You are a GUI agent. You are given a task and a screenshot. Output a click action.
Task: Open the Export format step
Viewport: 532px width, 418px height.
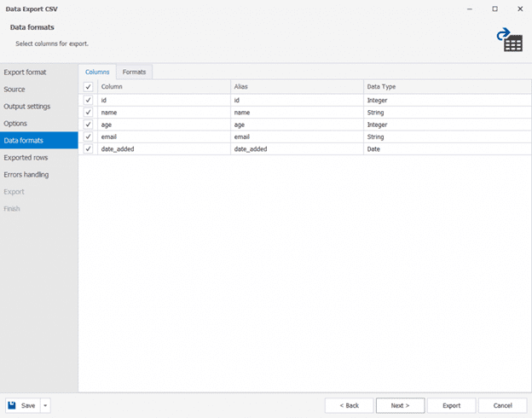(x=26, y=73)
